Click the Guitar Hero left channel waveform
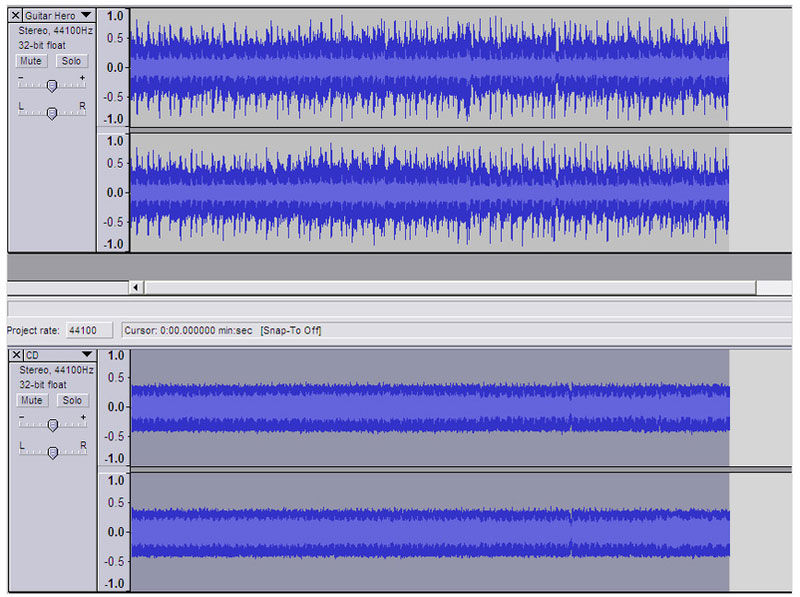 click(x=429, y=67)
